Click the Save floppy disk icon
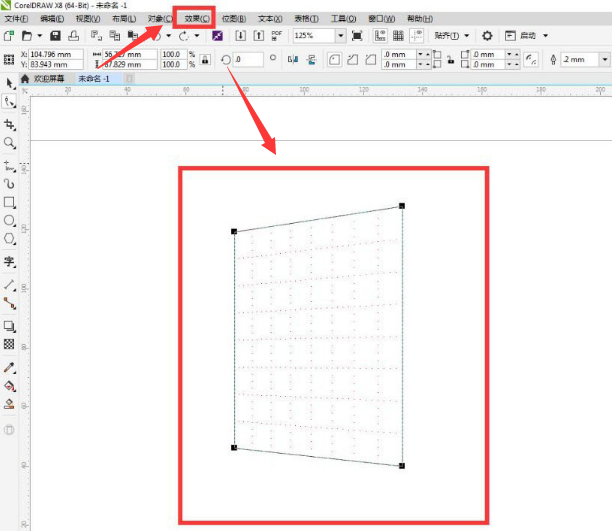This screenshot has height=531, width=612. click(x=55, y=36)
